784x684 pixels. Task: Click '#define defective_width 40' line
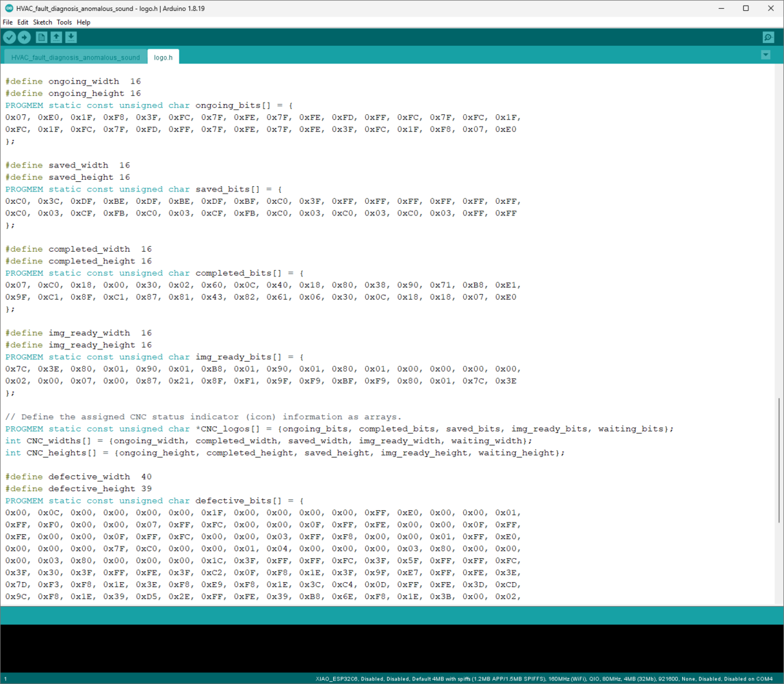coord(79,477)
